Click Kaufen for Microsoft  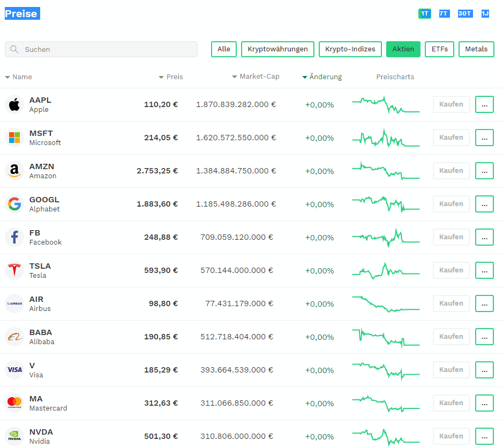pyautogui.click(x=452, y=138)
